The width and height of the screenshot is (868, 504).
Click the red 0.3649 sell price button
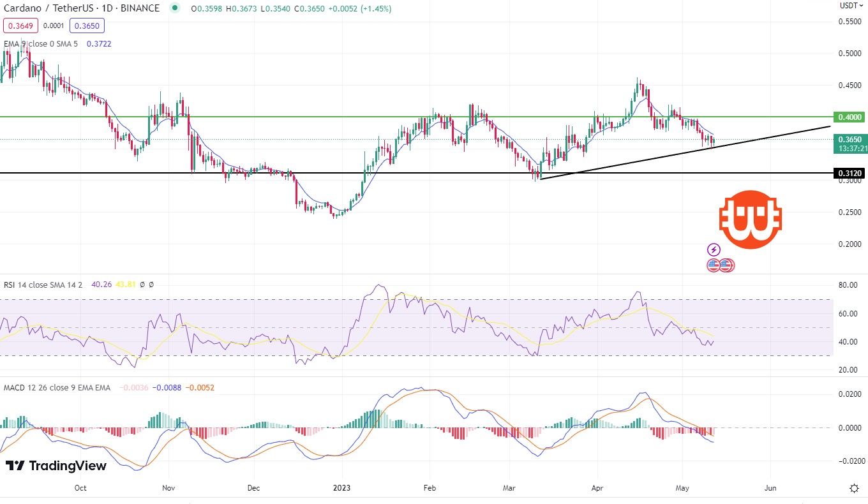click(x=21, y=26)
